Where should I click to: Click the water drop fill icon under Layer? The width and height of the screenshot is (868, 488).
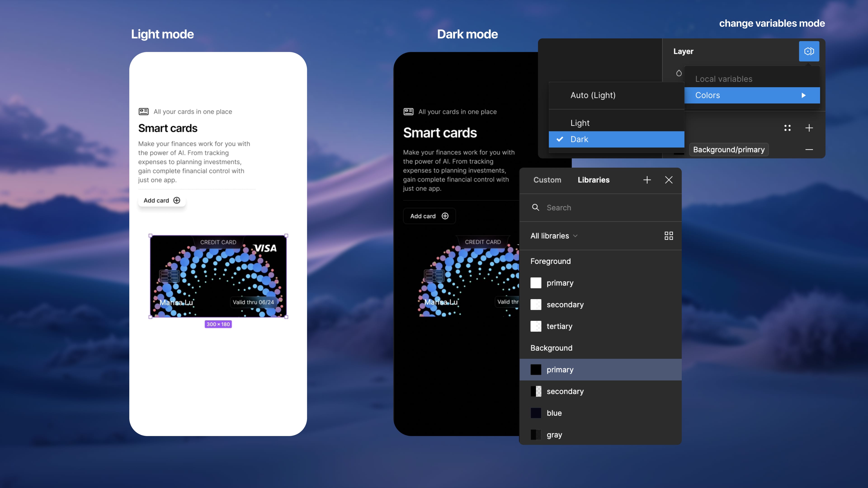pos(679,73)
